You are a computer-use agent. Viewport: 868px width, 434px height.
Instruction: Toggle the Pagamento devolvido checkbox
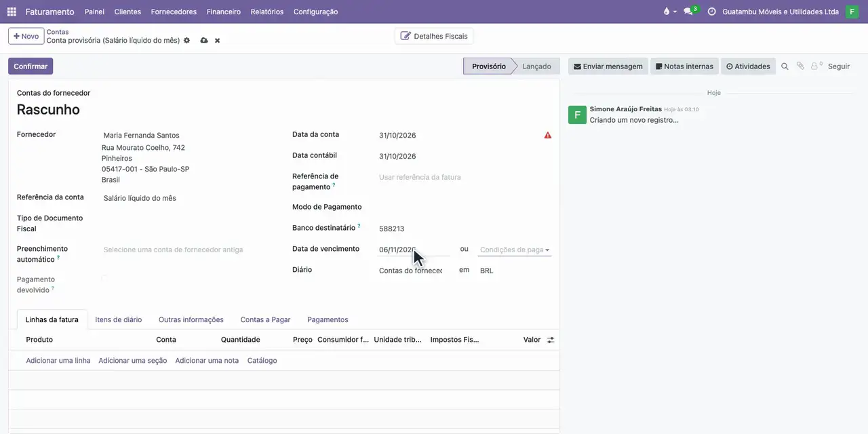[105, 279]
